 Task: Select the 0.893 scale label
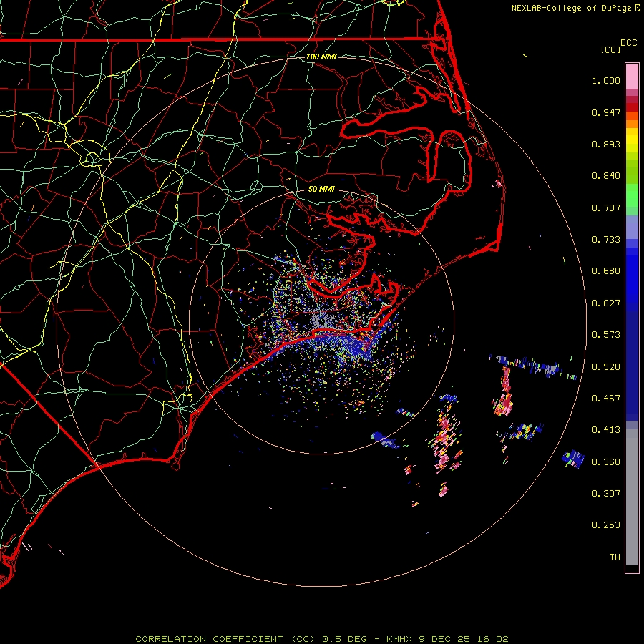[606, 144]
